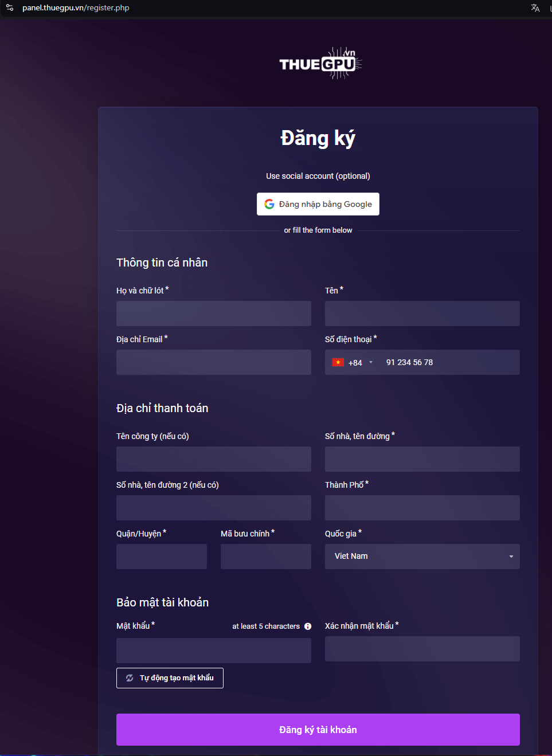Submit with Đăng ký tài khoản button
The image size is (552, 756).
318,730
